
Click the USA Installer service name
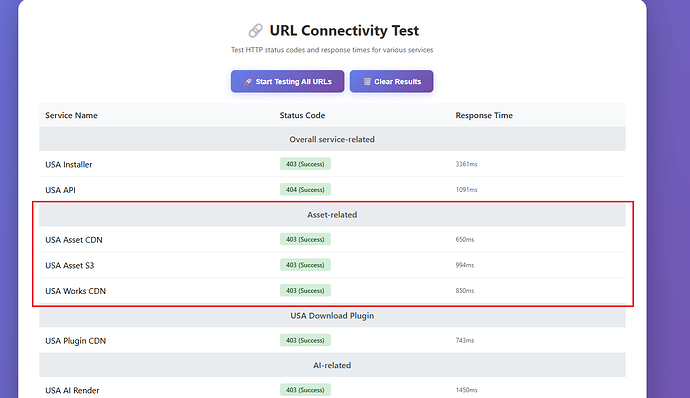[x=69, y=165]
